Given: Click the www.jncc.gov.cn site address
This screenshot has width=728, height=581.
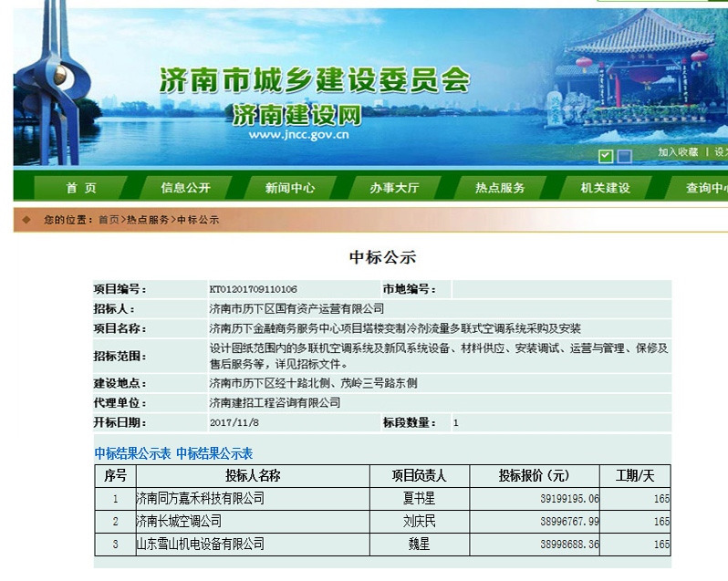Looking at the screenshot, I should coord(298,135).
